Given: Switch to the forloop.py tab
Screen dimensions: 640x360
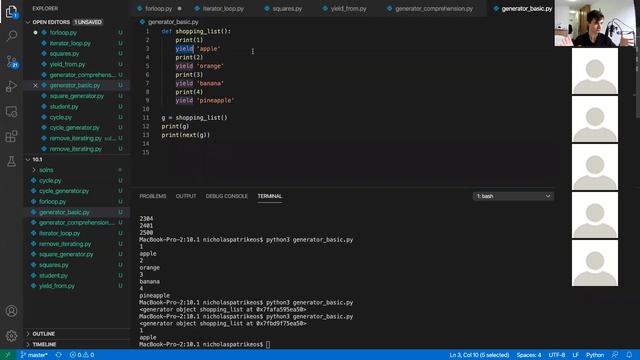Looking at the screenshot, I should pyautogui.click(x=159, y=9).
